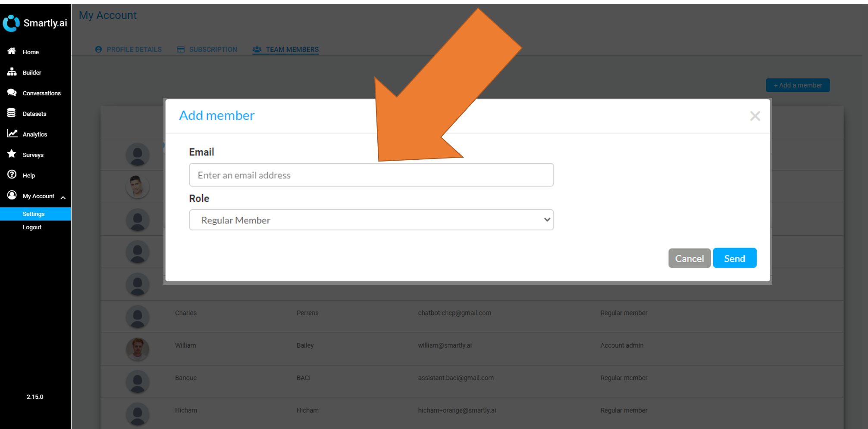Go to Datasets in sidebar
Viewport: 868px width, 429px height.
[35, 114]
